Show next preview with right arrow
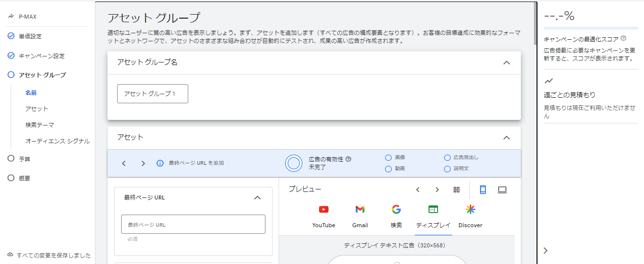This screenshot has width=644, height=264. pos(437,190)
